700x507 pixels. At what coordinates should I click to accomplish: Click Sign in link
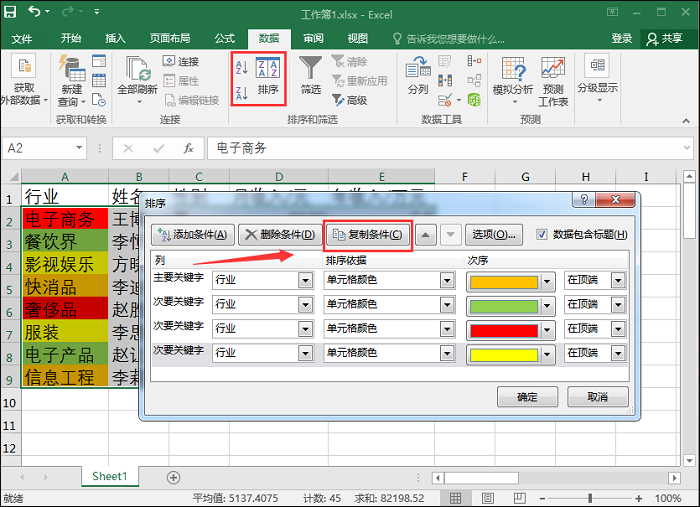pos(622,39)
